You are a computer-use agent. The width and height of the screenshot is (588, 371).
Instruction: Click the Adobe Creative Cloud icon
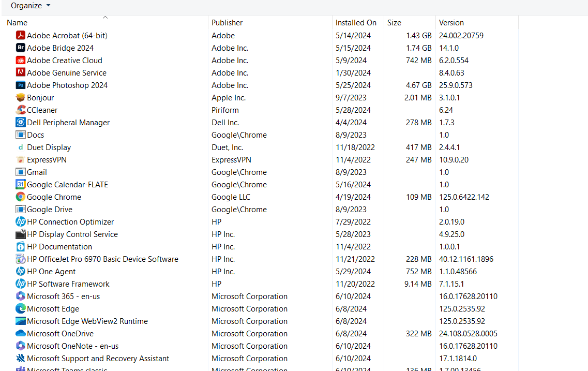[x=20, y=60]
